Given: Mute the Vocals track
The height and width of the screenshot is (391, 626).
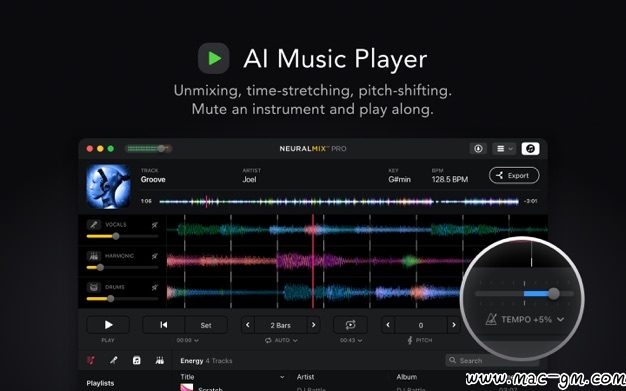Looking at the screenshot, I should point(155,225).
